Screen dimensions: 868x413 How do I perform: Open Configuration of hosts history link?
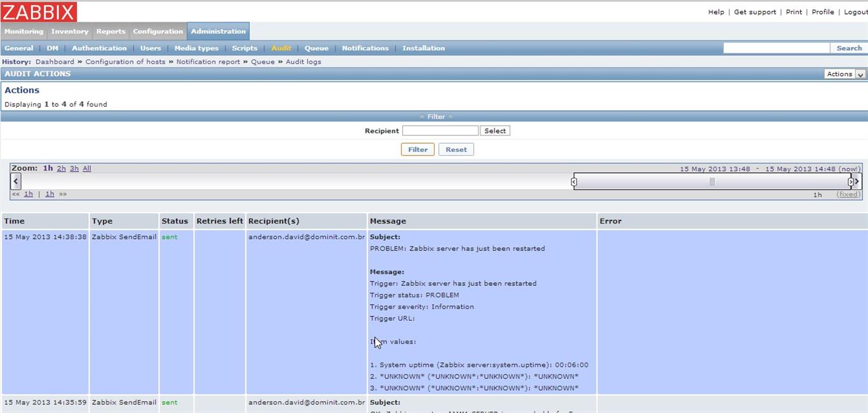[x=125, y=62]
